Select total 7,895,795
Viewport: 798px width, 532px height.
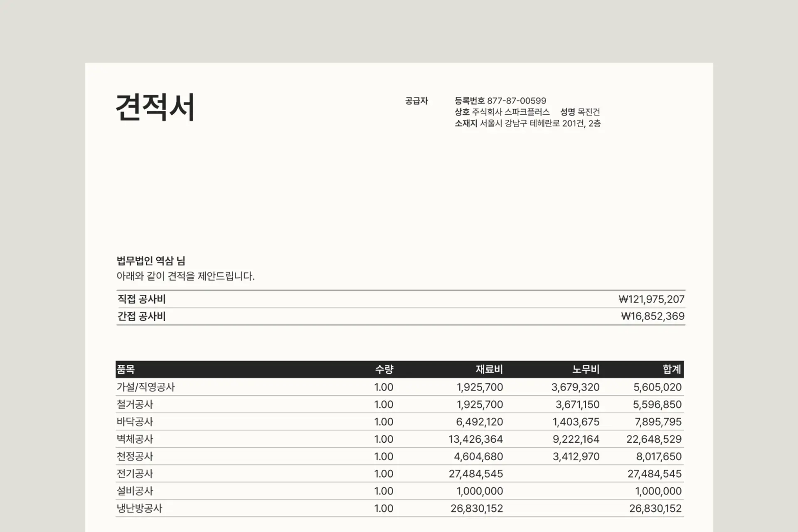coord(658,422)
